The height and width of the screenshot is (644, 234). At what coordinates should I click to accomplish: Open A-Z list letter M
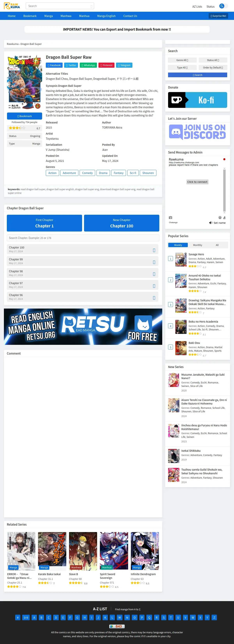click(x=120, y=617)
